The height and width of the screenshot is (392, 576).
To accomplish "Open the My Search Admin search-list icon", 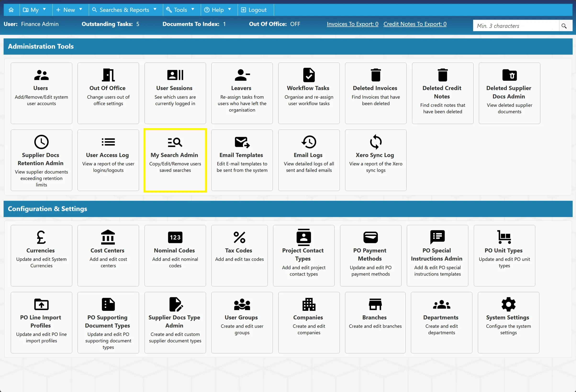I will (175, 142).
